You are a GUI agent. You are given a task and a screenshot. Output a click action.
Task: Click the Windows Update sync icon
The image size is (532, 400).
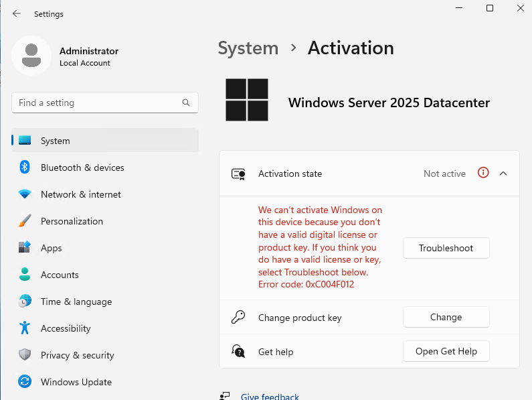pyautogui.click(x=25, y=381)
